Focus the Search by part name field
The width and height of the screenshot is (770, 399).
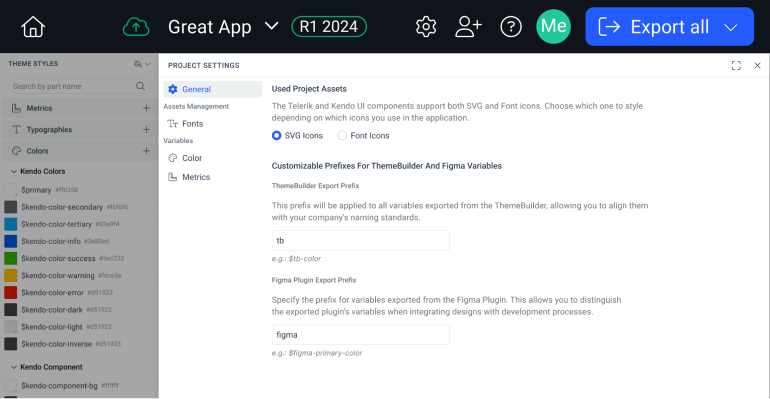[x=79, y=86]
